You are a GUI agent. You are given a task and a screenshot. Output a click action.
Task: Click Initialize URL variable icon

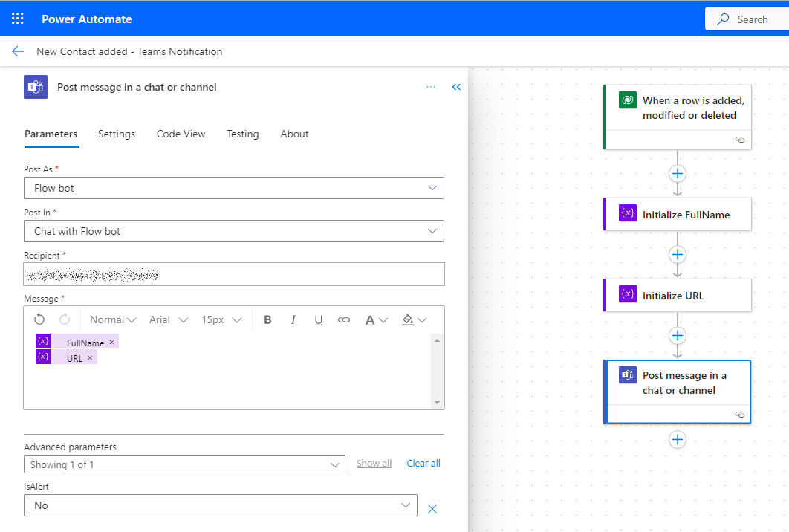pyautogui.click(x=628, y=294)
